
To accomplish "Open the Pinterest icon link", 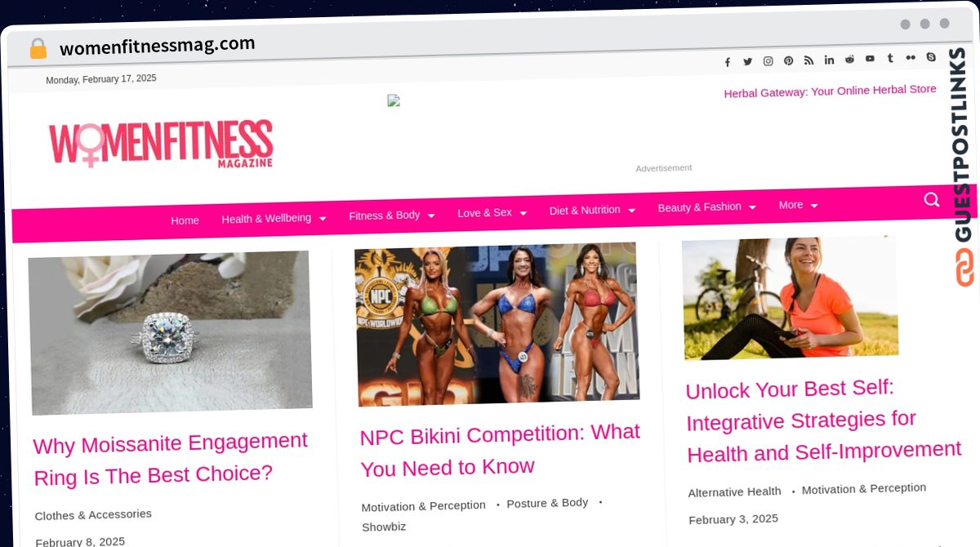I will tap(788, 60).
